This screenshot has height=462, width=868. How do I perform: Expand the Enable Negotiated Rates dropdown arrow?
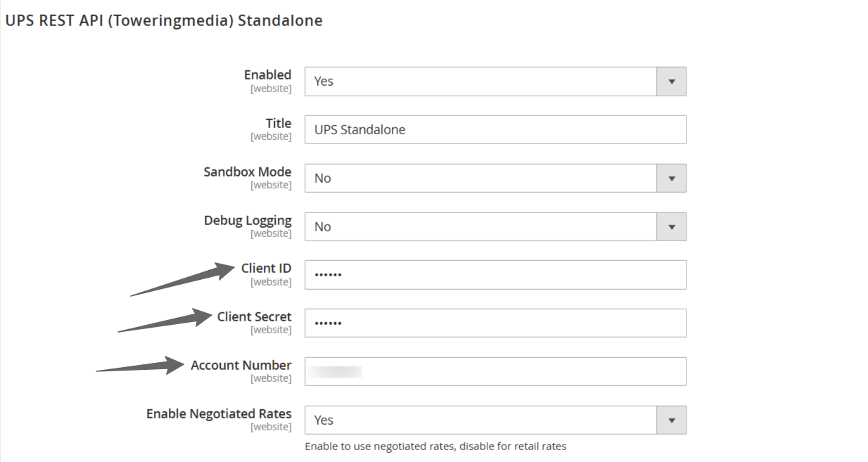click(x=671, y=421)
